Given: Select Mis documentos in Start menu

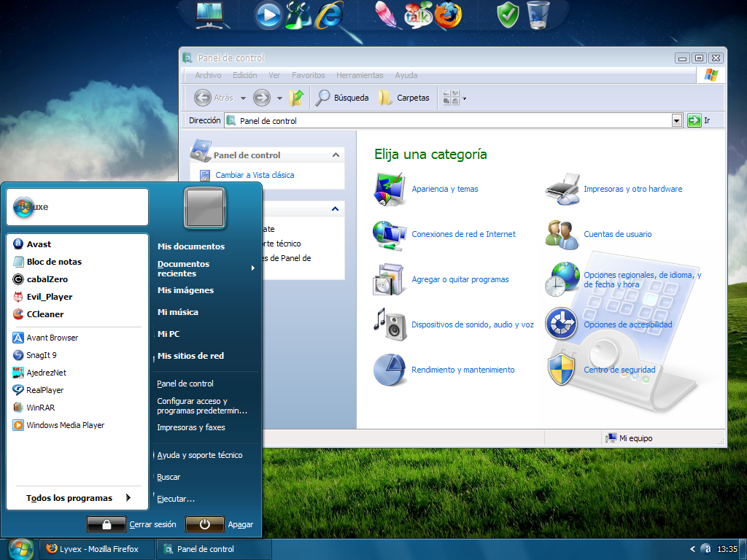Looking at the screenshot, I should (191, 246).
